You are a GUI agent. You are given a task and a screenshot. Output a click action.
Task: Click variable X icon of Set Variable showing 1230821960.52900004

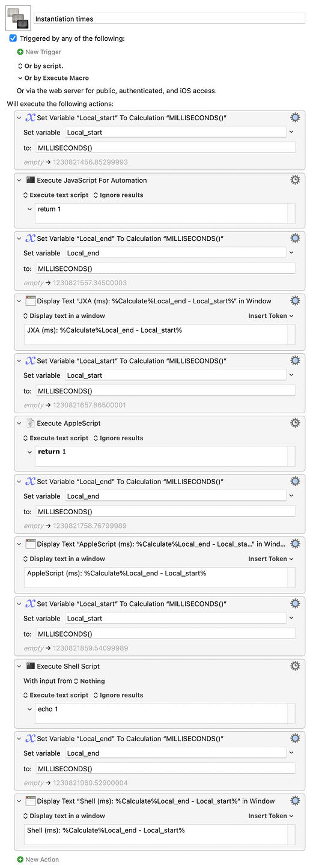coord(31,738)
